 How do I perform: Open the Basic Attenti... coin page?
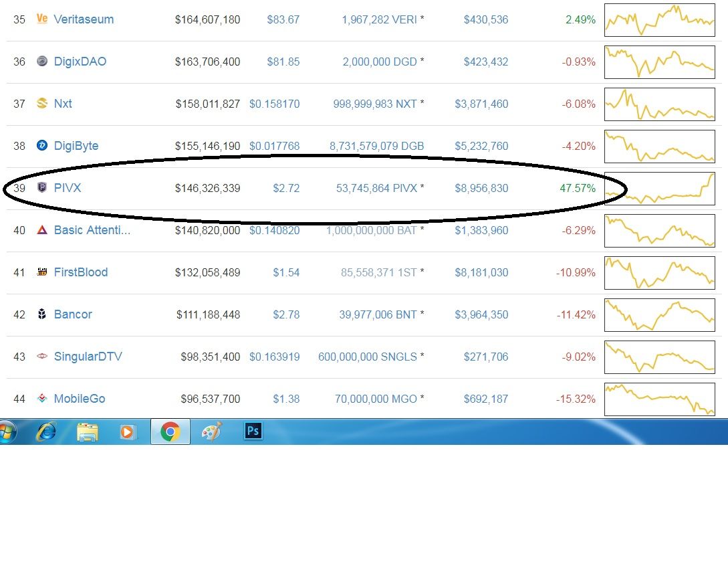pyautogui.click(x=92, y=230)
